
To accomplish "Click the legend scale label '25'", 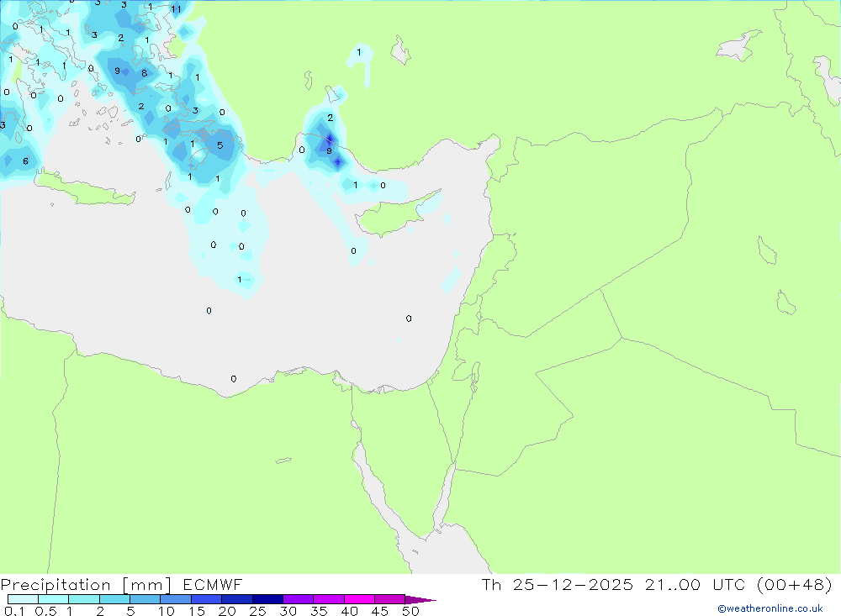I will [257, 611].
